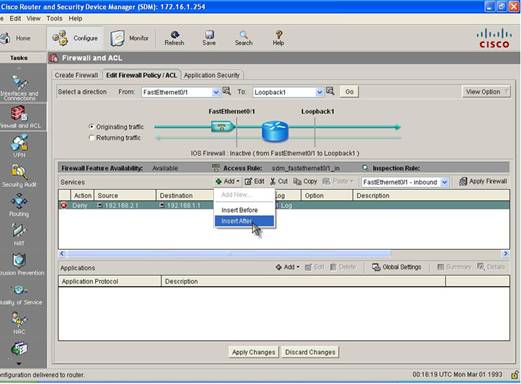
Task: Click the Save toolbar icon
Action: (x=209, y=38)
